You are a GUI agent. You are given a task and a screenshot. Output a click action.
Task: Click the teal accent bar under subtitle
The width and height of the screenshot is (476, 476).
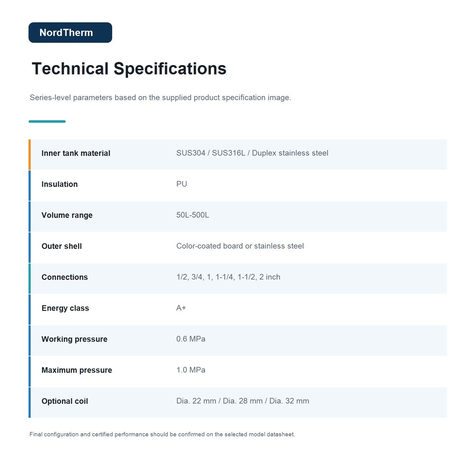click(47, 121)
